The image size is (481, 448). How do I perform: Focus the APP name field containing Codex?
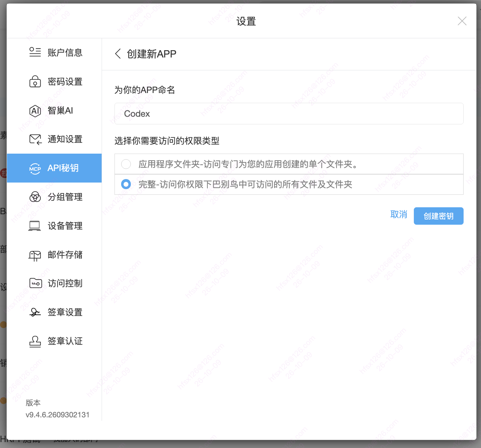click(x=289, y=114)
